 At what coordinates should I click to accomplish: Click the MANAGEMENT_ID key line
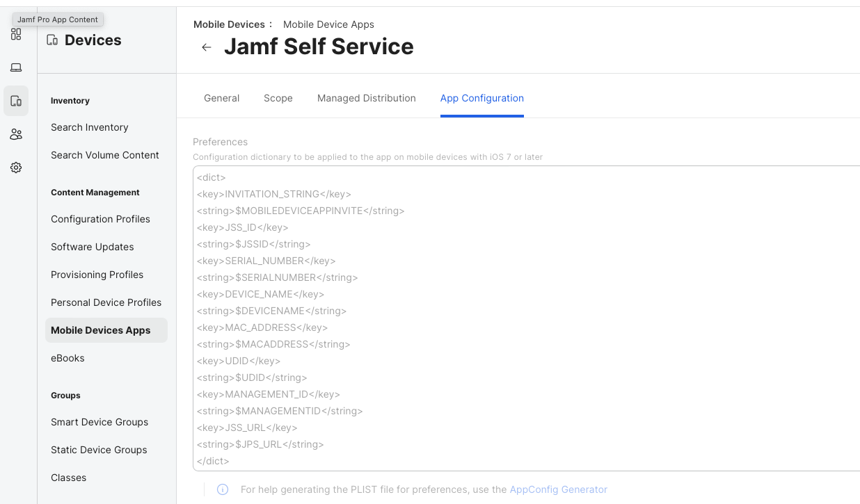(269, 394)
